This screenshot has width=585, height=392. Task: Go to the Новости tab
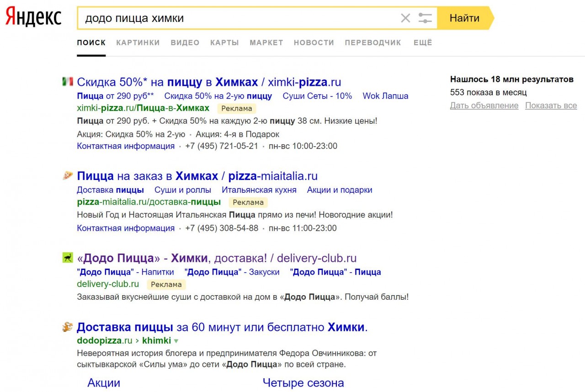(x=314, y=42)
